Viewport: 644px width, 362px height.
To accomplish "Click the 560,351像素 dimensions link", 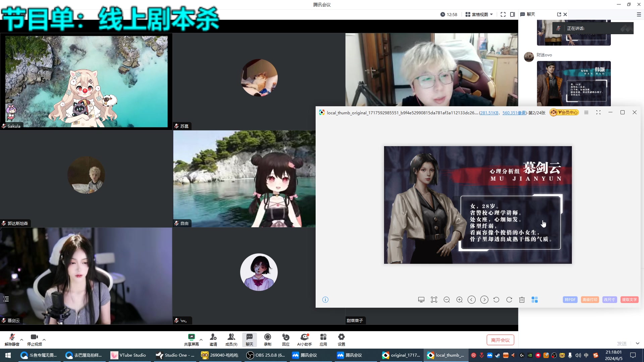I will pyautogui.click(x=514, y=113).
